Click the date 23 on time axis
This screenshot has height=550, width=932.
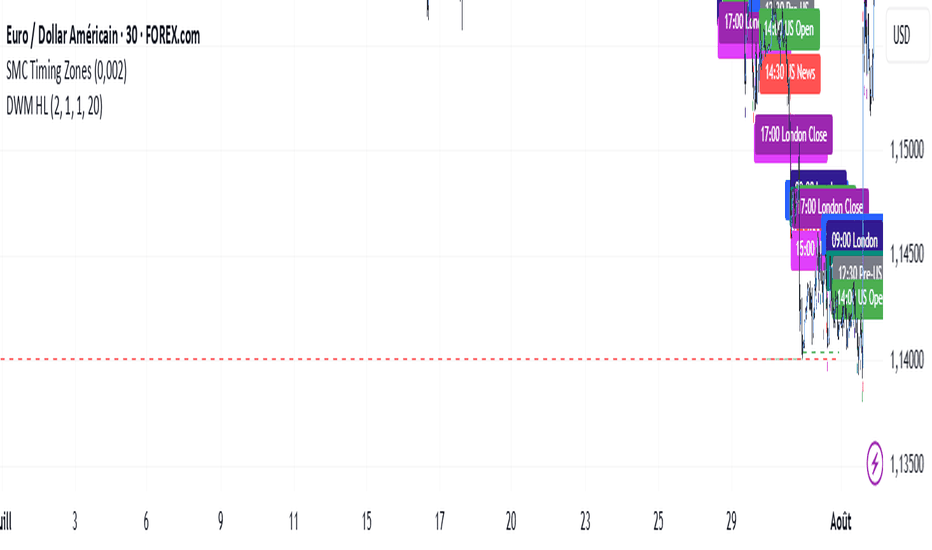tap(585, 521)
